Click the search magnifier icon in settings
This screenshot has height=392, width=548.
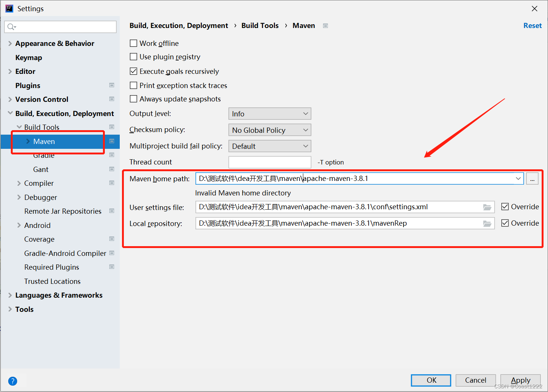11,27
